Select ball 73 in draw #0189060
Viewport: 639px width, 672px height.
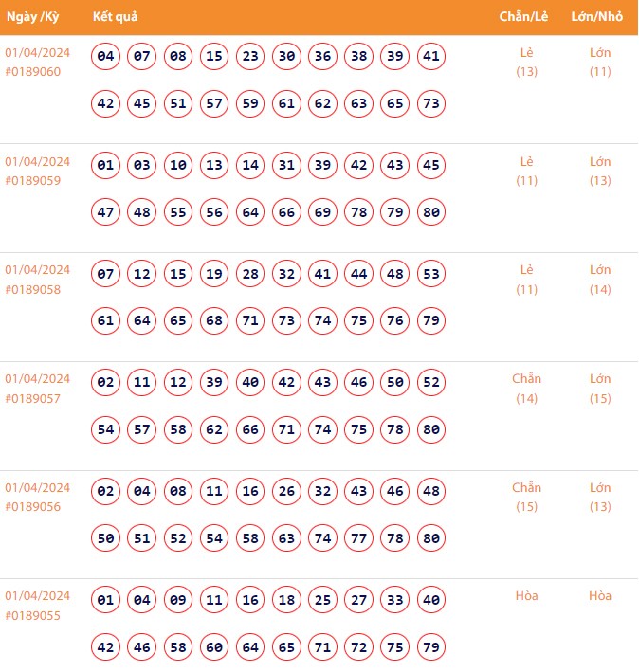431,103
